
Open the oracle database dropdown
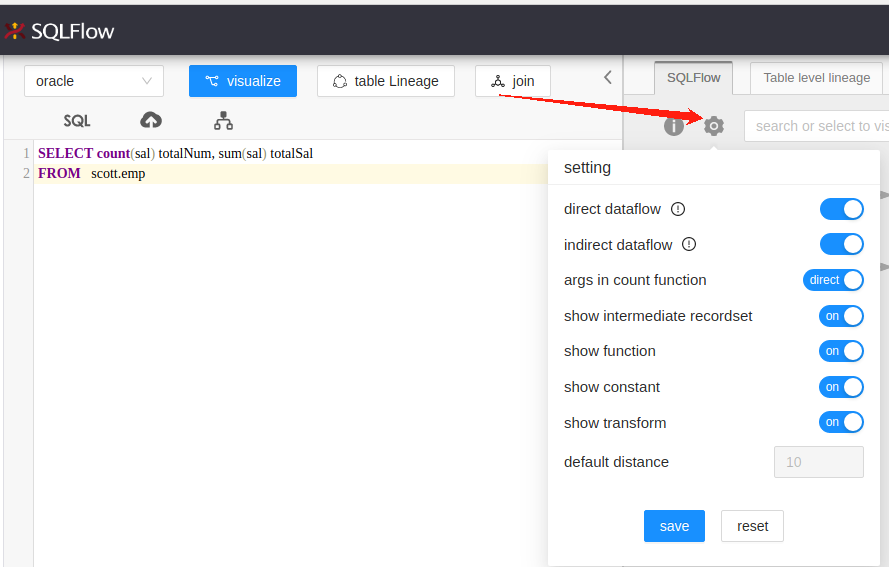point(94,81)
